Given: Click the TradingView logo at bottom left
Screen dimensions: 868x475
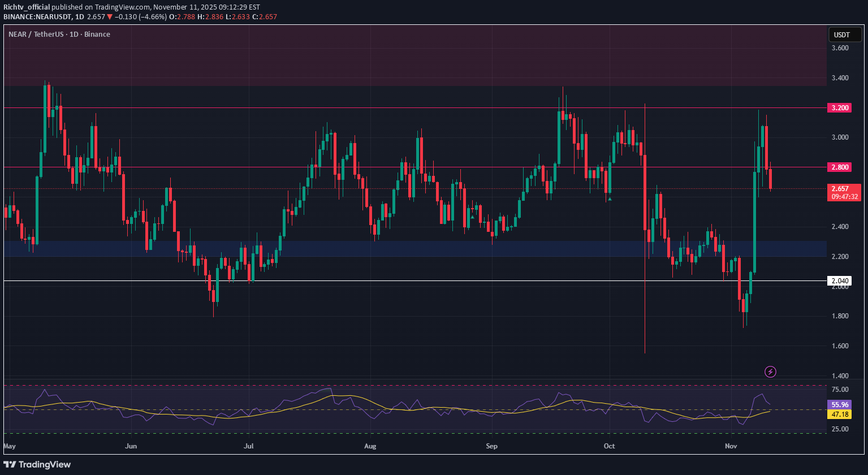Looking at the screenshot, I should click(37, 464).
